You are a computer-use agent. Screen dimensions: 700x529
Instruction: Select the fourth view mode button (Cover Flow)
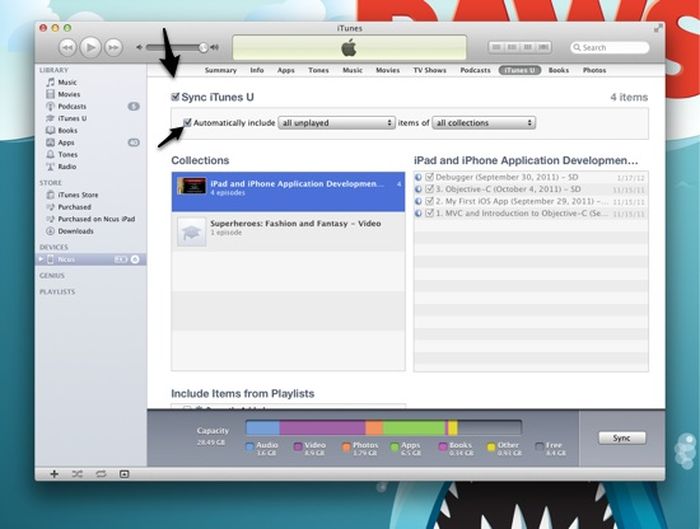[544, 47]
